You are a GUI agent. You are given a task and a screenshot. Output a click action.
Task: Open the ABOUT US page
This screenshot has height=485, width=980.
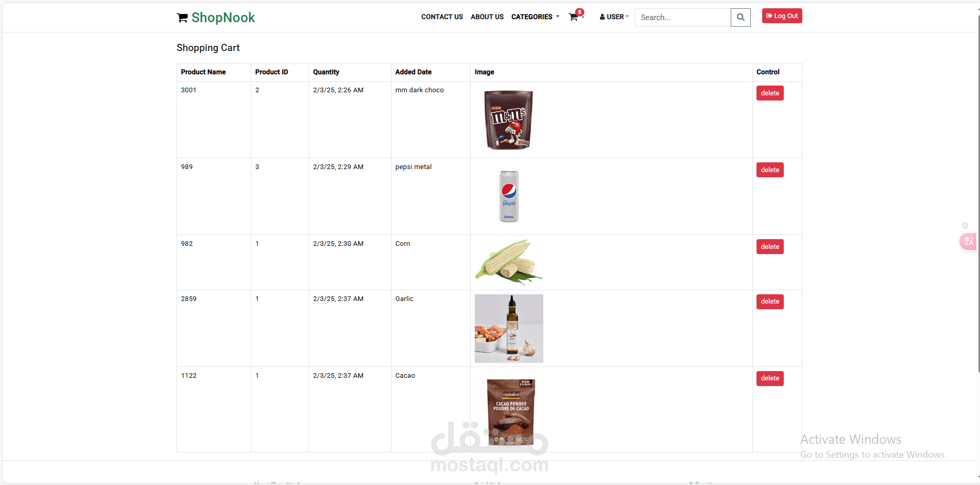487,17
